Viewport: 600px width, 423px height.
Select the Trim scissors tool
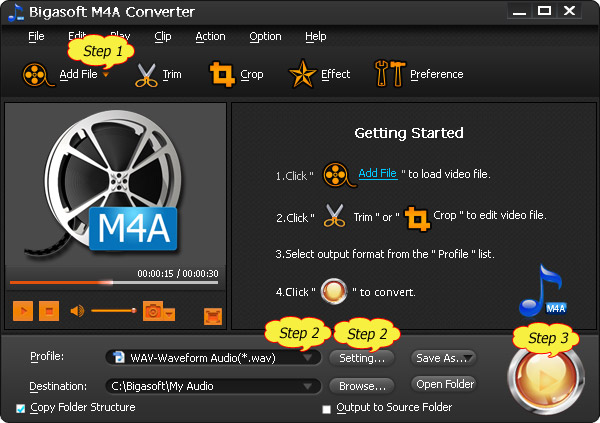pyautogui.click(x=146, y=75)
